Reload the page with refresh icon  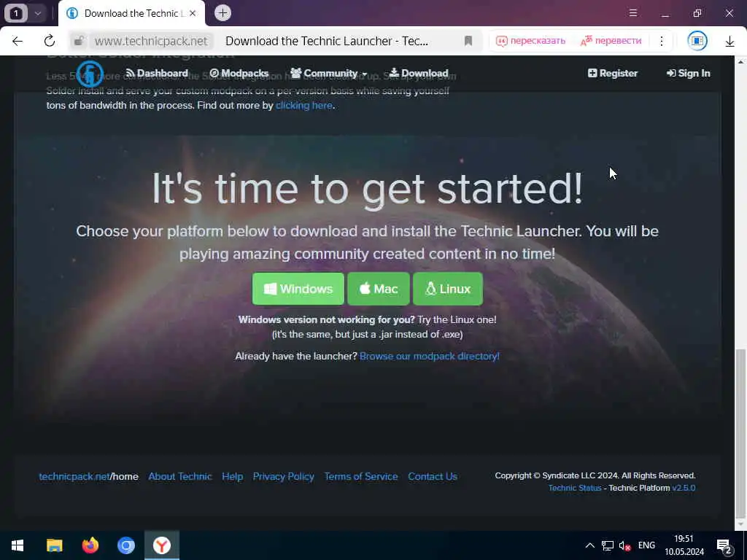[x=50, y=41]
